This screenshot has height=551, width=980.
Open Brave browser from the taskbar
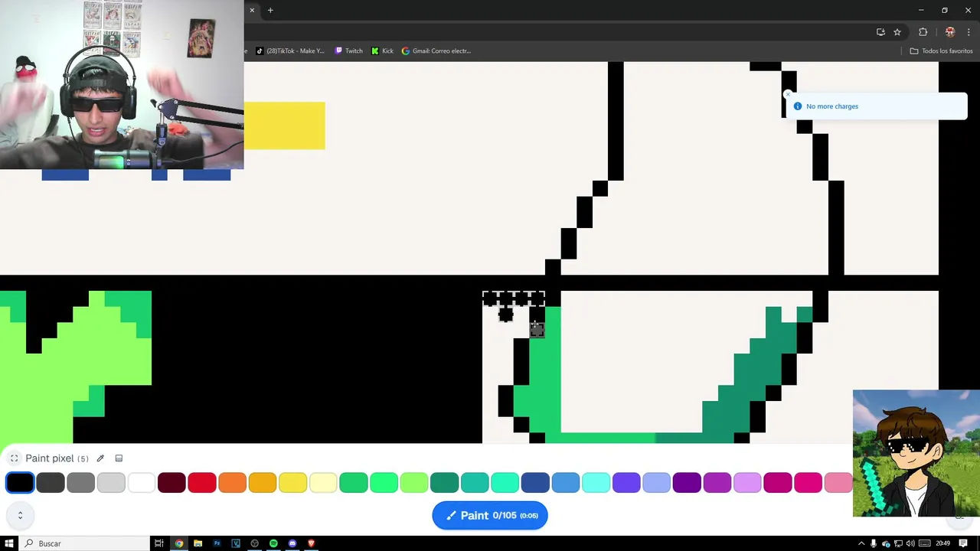pyautogui.click(x=311, y=543)
